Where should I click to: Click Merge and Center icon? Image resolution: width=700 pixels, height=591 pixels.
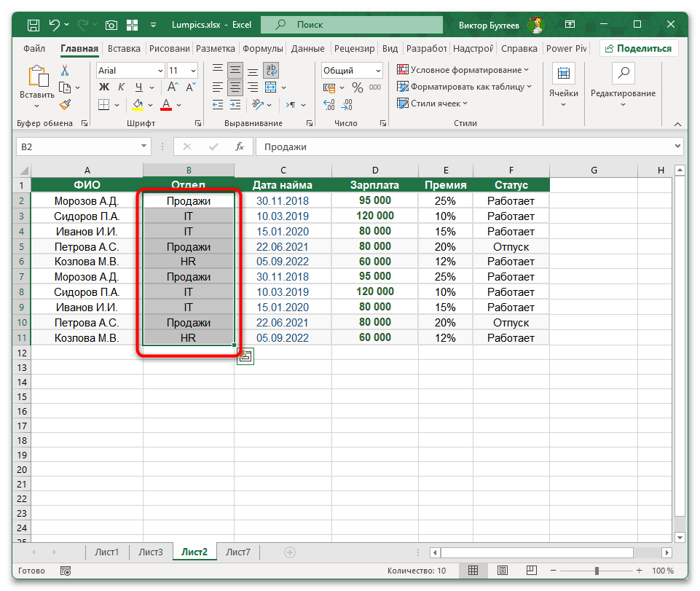pyautogui.click(x=270, y=87)
